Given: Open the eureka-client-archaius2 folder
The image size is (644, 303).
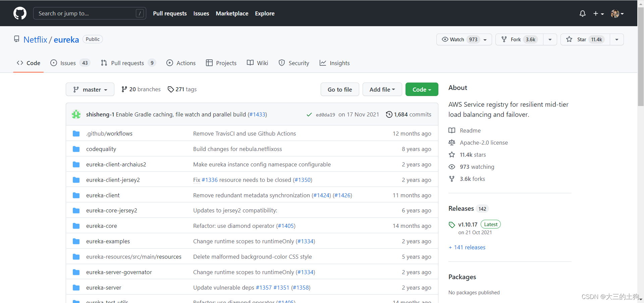Looking at the screenshot, I should coord(116,164).
